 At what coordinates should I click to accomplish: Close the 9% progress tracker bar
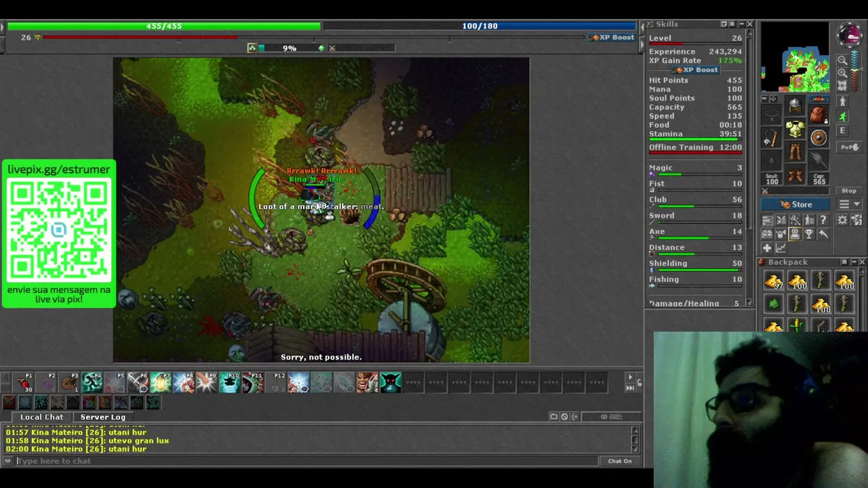332,48
